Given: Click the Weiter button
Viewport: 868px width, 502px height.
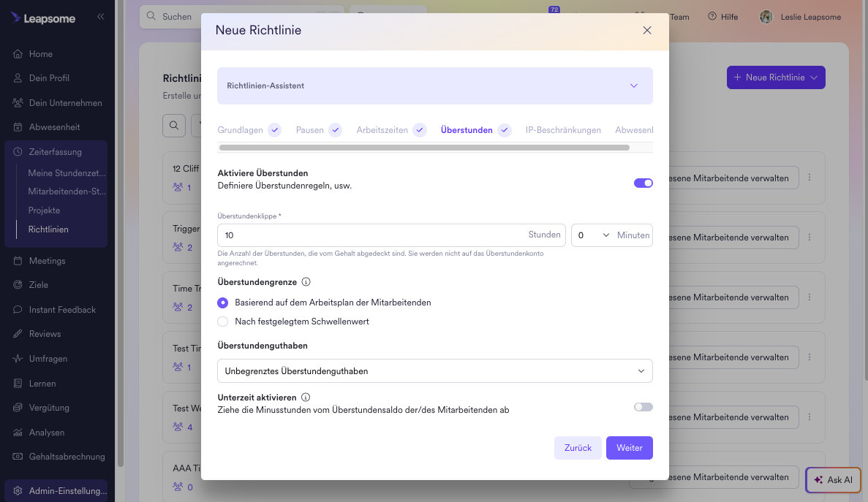Looking at the screenshot, I should 630,448.
